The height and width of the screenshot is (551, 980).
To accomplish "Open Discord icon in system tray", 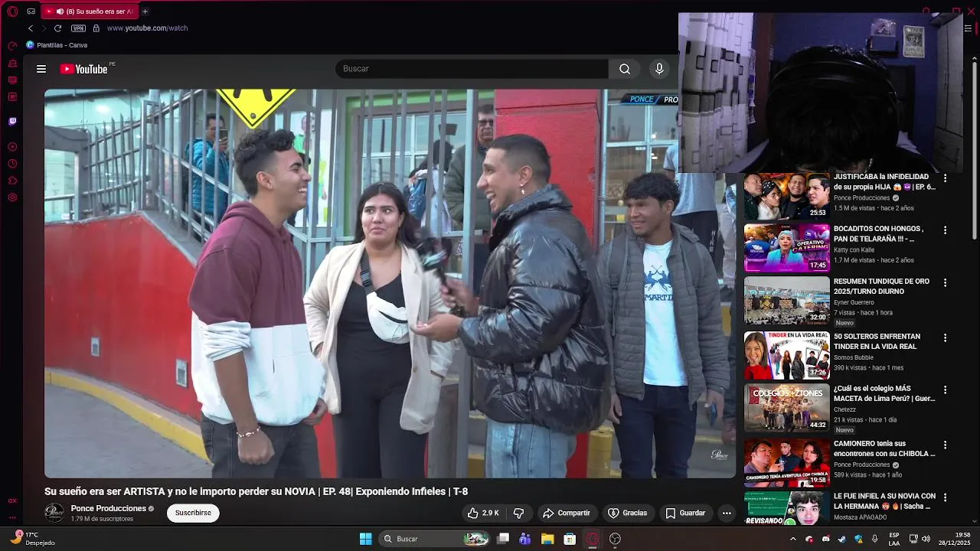I will pos(825,539).
